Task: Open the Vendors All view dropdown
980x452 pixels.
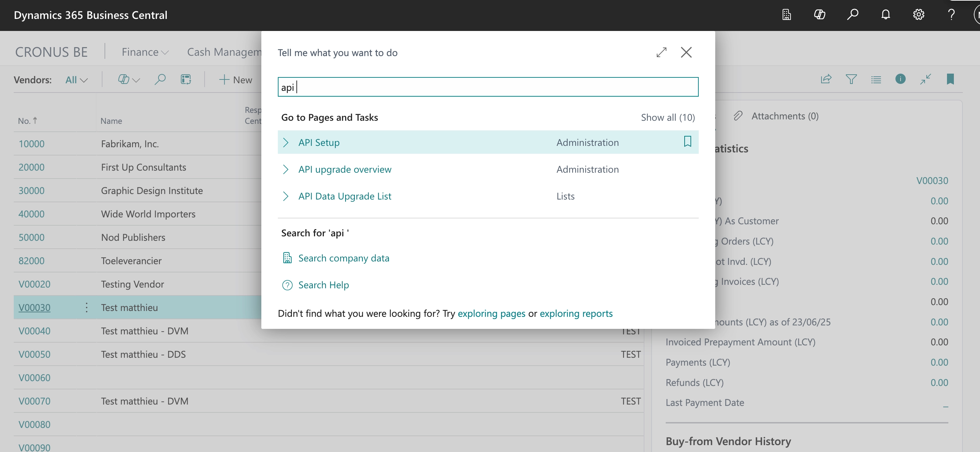Action: click(x=76, y=80)
